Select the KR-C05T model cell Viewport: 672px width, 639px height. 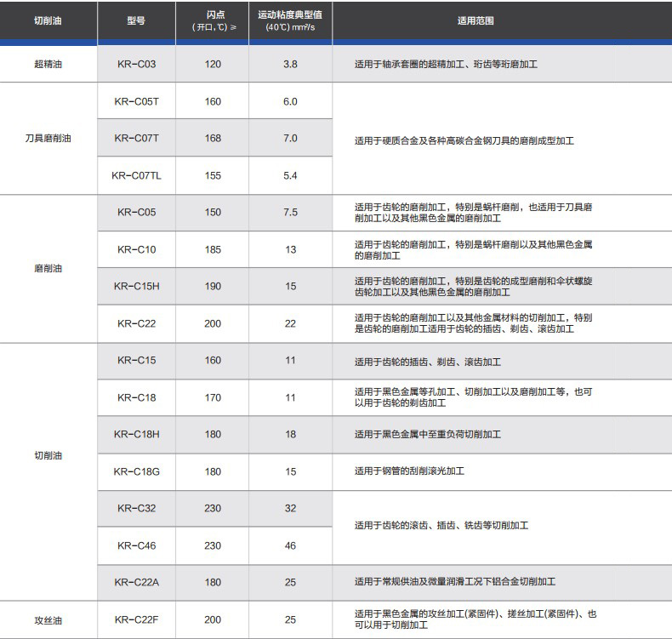(x=136, y=101)
